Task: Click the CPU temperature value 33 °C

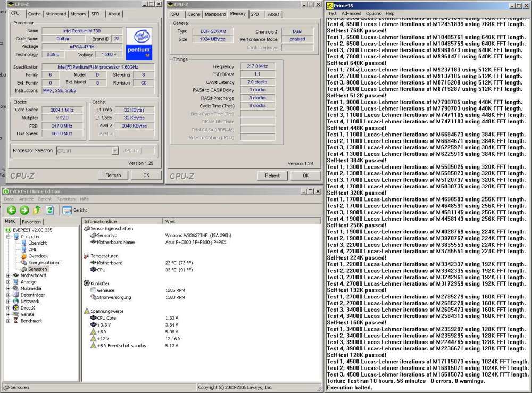Action: (179, 270)
